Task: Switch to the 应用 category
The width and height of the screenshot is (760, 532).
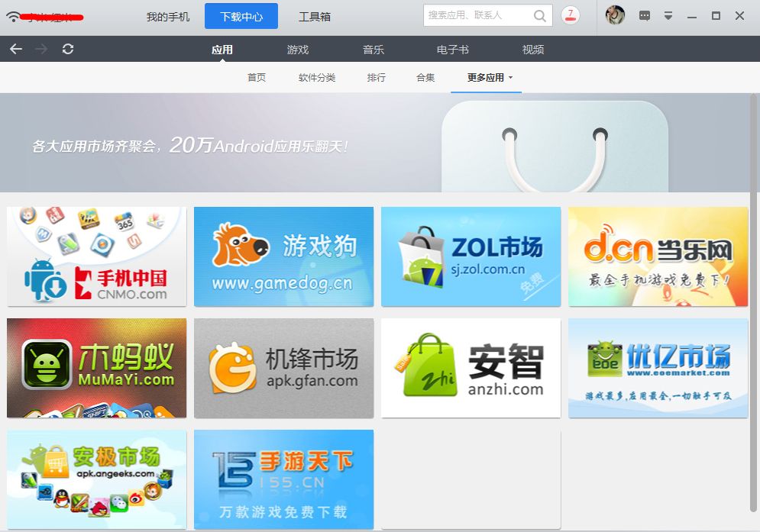Action: click(222, 50)
